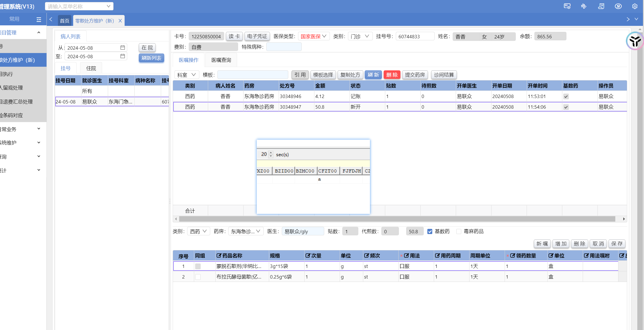Screen dimensions: 644x330
Task: Open the 药房 东海急诊 dropdown
Action: pyautogui.click(x=246, y=231)
